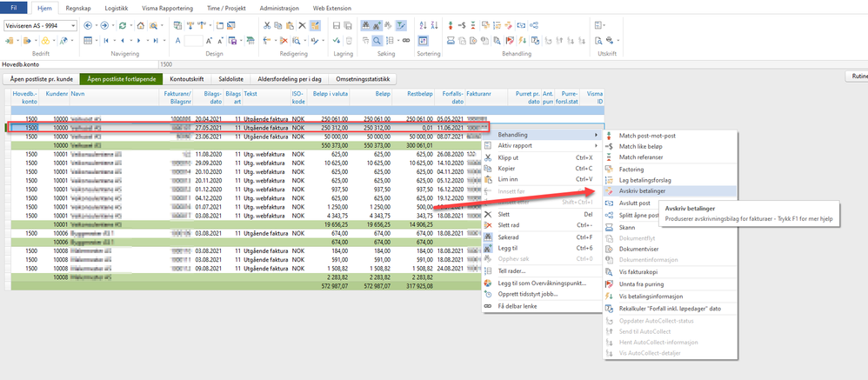
Task: Jump to last record arrow icon
Action: (x=156, y=40)
